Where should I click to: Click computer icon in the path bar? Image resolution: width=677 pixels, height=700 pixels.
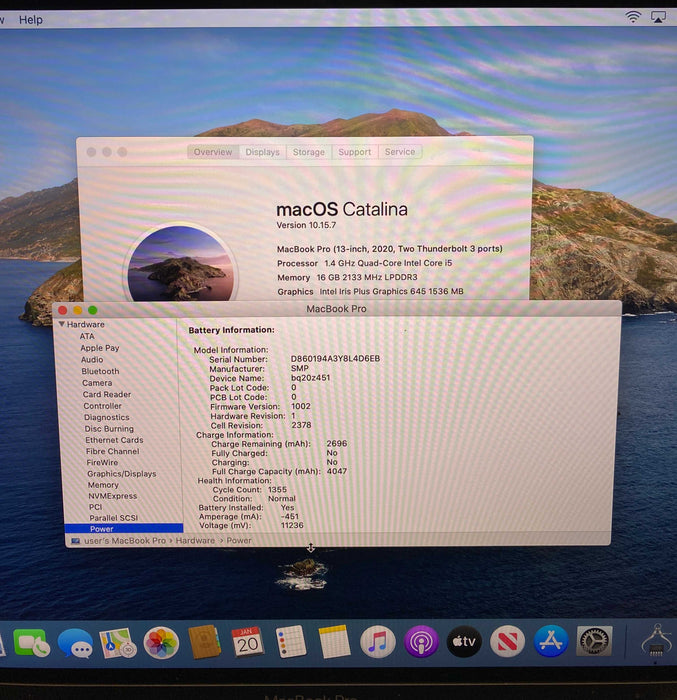(x=75, y=541)
